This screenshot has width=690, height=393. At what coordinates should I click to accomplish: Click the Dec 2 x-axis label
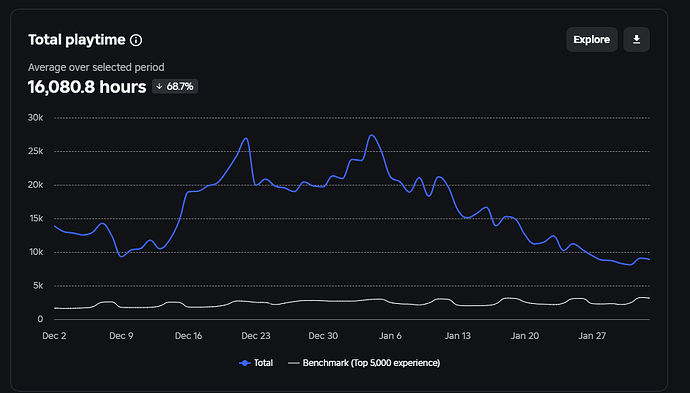click(x=54, y=336)
